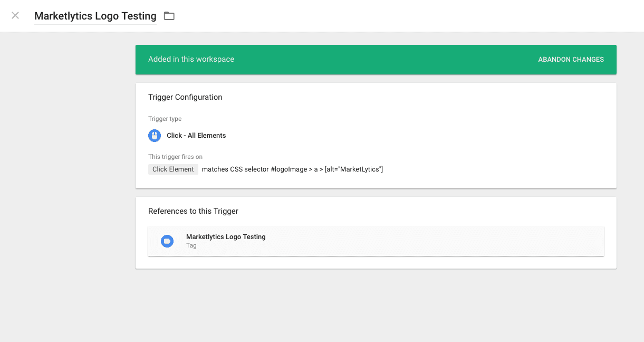Open the Trigger Configuration card
This screenshot has height=342, width=644.
pos(185,97)
